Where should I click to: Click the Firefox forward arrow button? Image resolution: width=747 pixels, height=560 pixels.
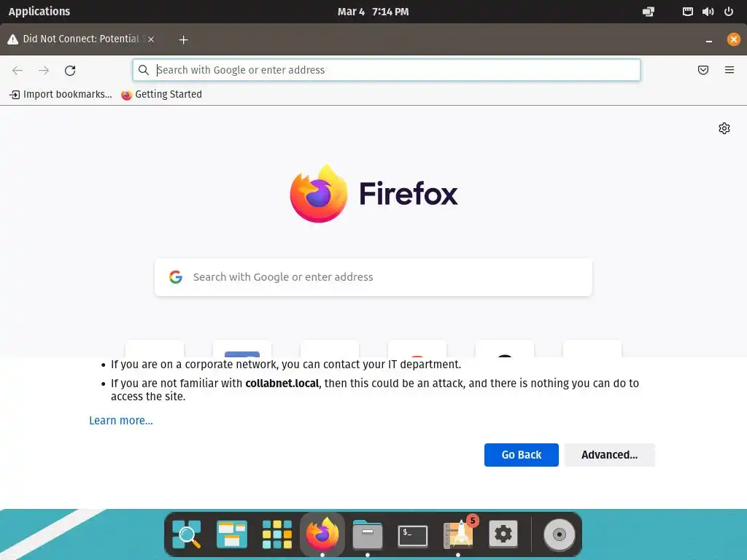(x=44, y=71)
